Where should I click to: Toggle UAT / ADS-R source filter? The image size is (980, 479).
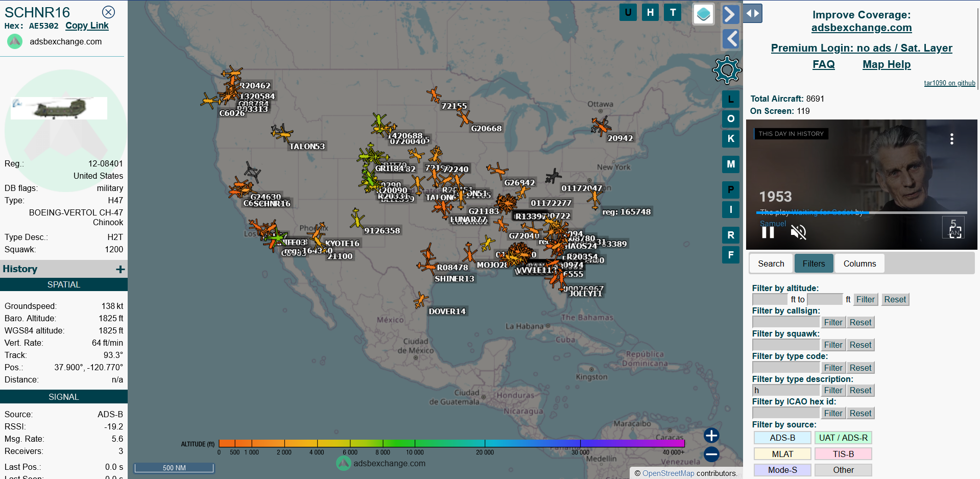(843, 438)
